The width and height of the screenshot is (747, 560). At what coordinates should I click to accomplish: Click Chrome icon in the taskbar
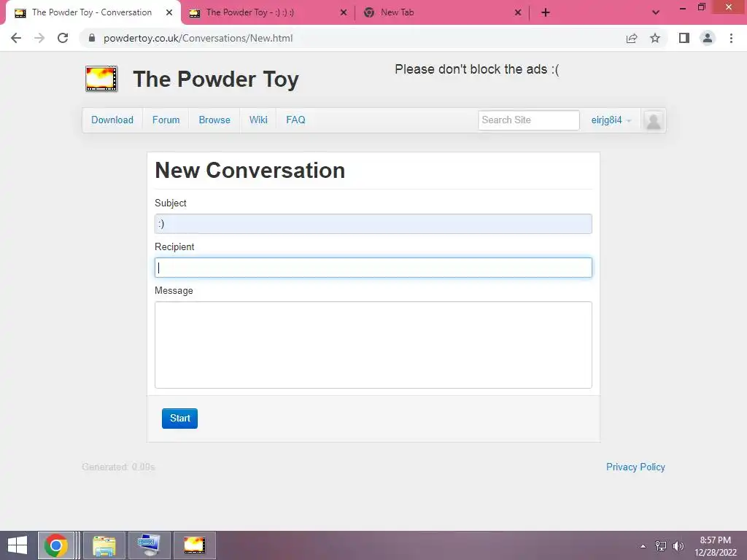click(55, 545)
